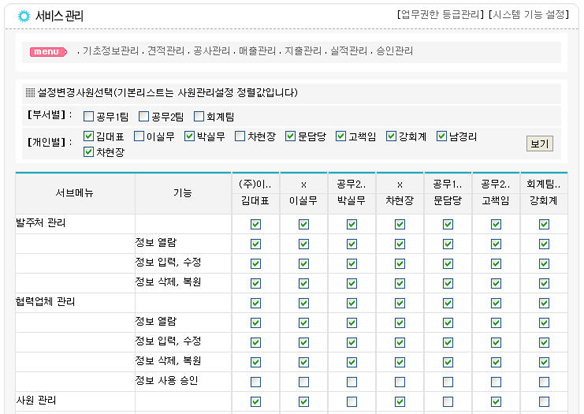The height and width of the screenshot is (414, 584).
Task: Select the 기초정보관리 menu item
Action: click(111, 51)
